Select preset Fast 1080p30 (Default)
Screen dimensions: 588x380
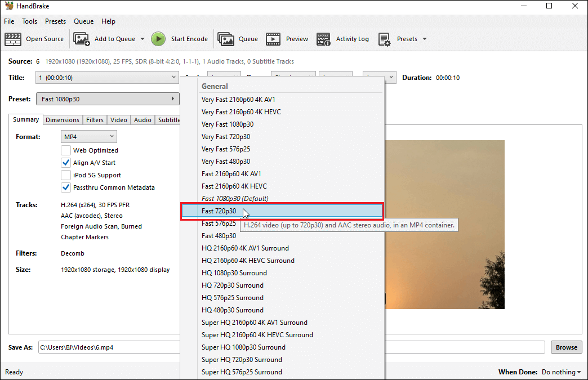pos(282,199)
